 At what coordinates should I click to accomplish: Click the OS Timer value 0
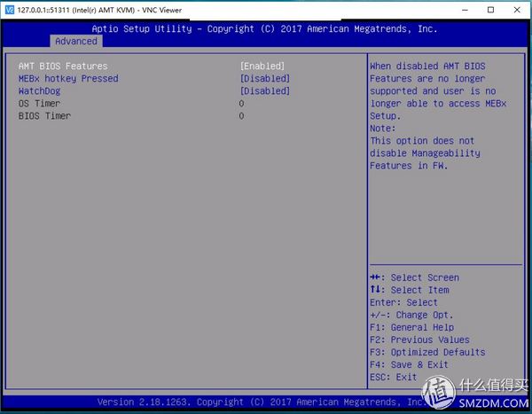[x=241, y=103]
